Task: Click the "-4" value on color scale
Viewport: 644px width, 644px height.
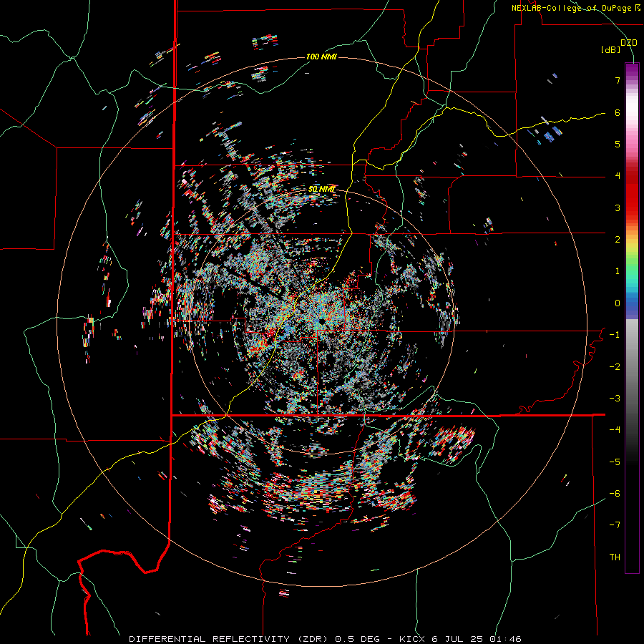Action: pos(615,429)
